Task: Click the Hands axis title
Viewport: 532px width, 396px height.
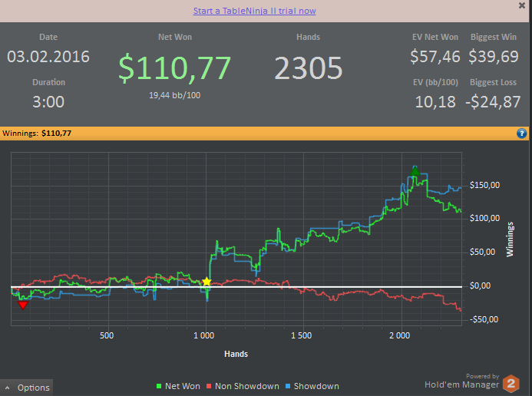Action: coord(236,354)
